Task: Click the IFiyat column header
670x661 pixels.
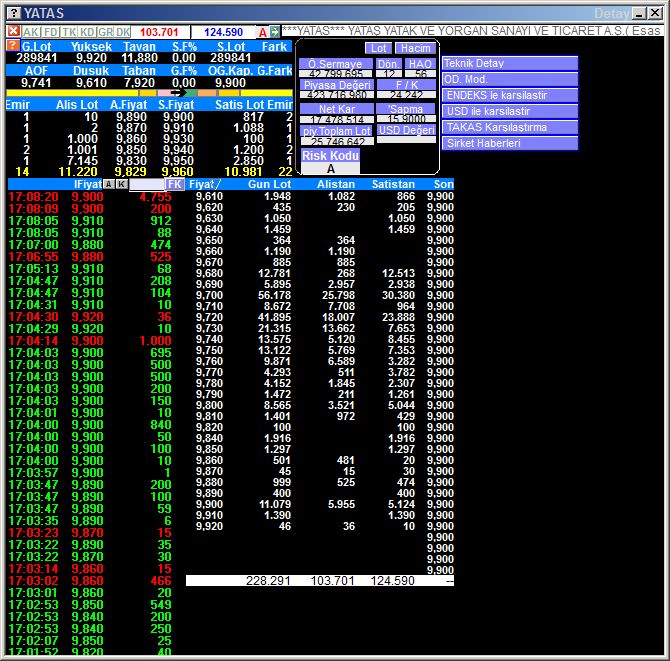Action: click(x=88, y=184)
